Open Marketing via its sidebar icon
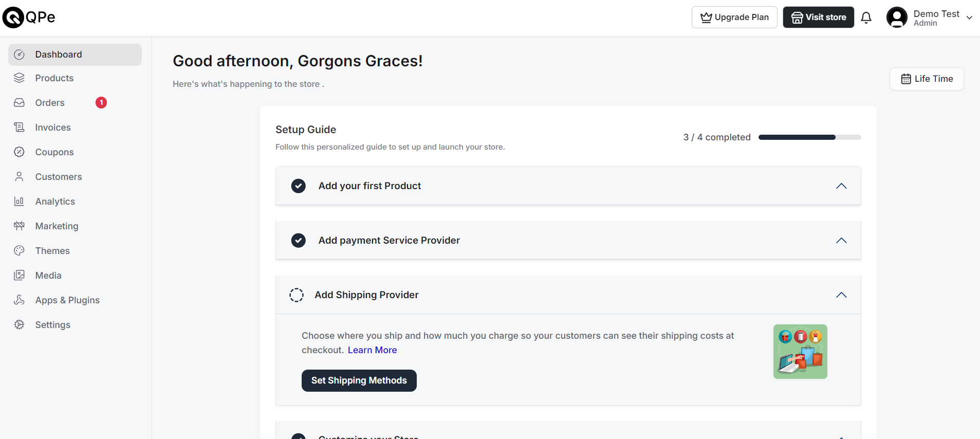This screenshot has height=439, width=980. click(20, 226)
